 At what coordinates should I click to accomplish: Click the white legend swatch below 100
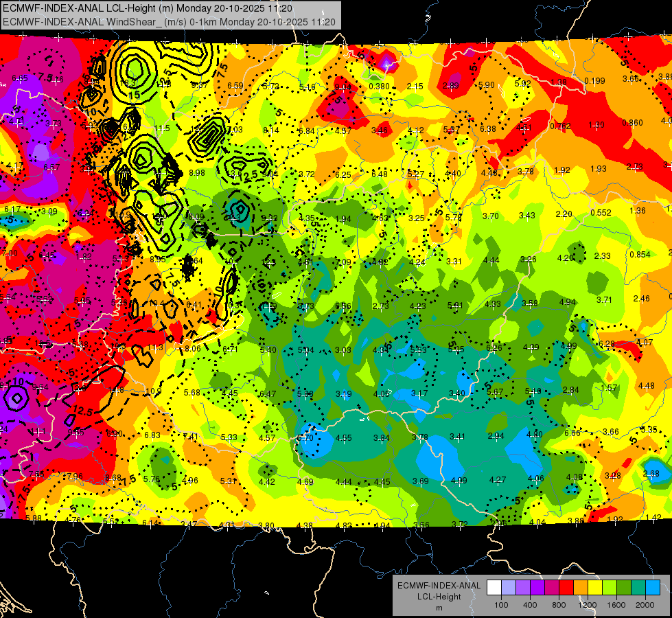[494, 588]
